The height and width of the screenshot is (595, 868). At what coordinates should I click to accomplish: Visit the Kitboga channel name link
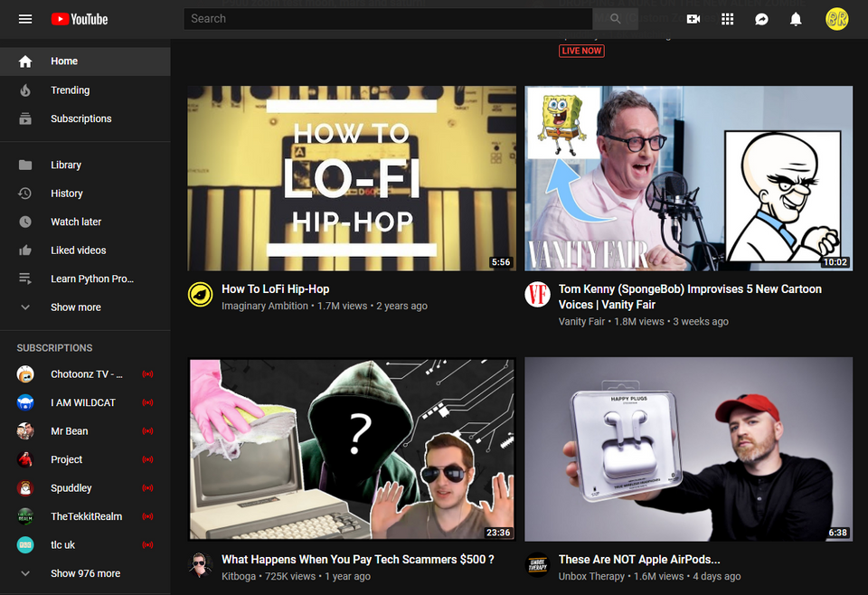[x=239, y=576]
